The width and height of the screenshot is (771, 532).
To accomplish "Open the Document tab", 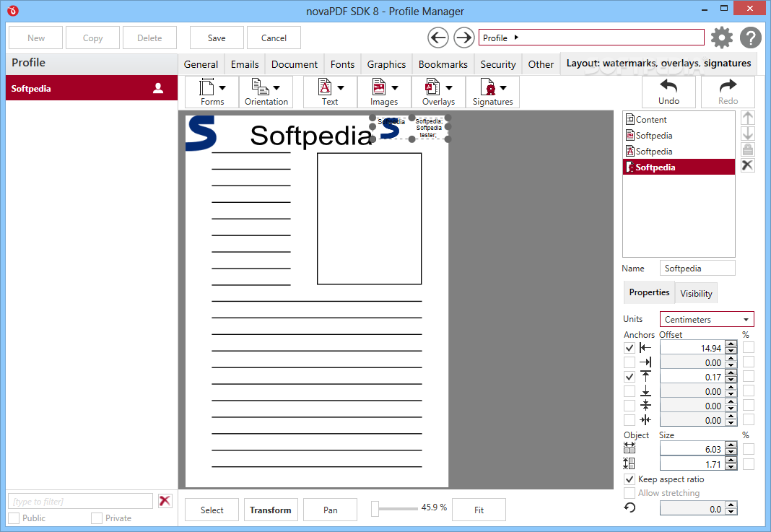I will (x=295, y=64).
